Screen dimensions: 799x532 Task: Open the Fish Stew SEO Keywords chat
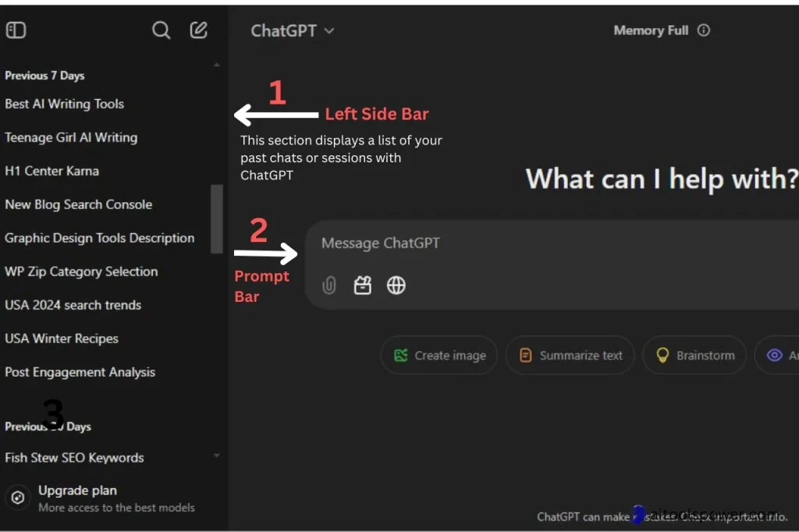74,458
